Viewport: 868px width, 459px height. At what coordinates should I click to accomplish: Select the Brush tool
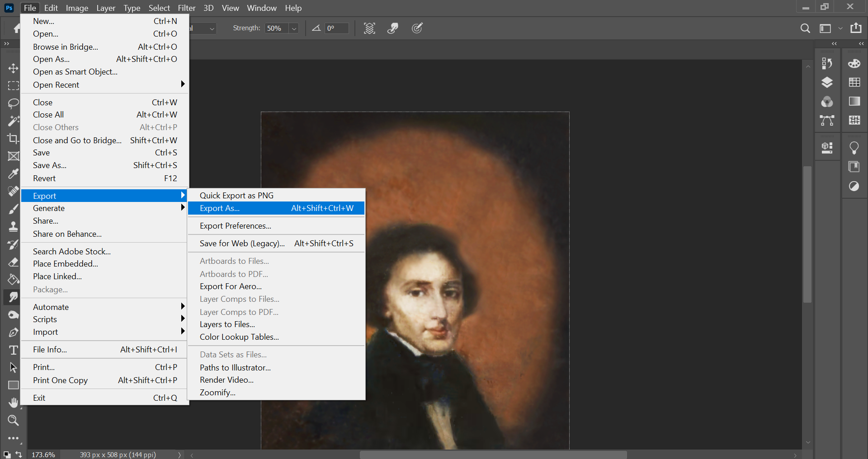click(x=13, y=209)
